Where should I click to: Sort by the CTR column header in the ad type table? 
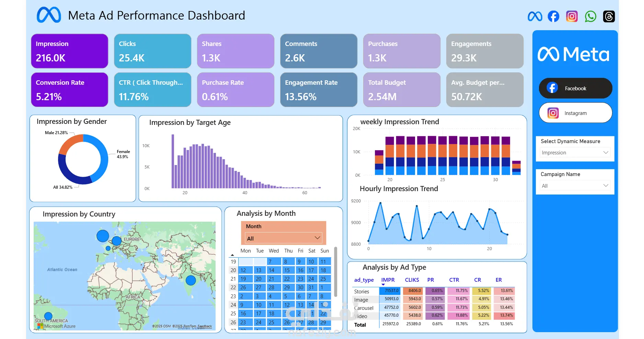454,280
